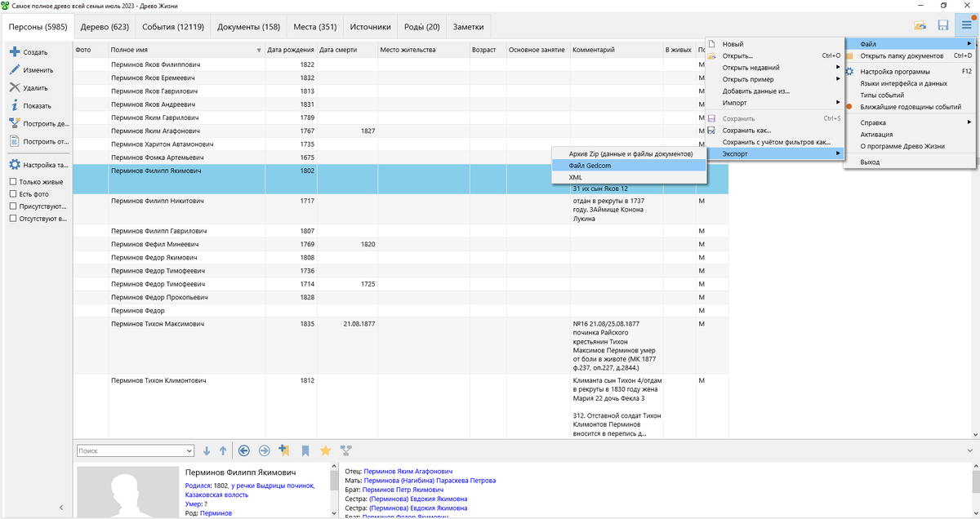This screenshot has width=980, height=519.
Task: Open the Поиск dropdown arrow
Action: click(189, 450)
